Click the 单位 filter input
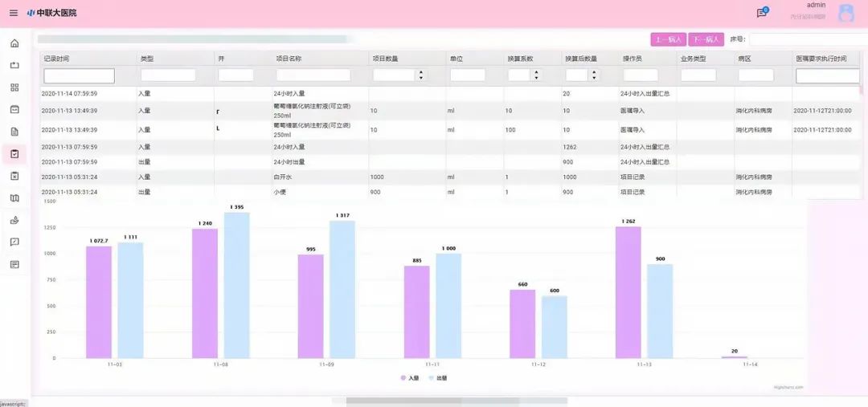Screen dimensions: 868x407 468,75
